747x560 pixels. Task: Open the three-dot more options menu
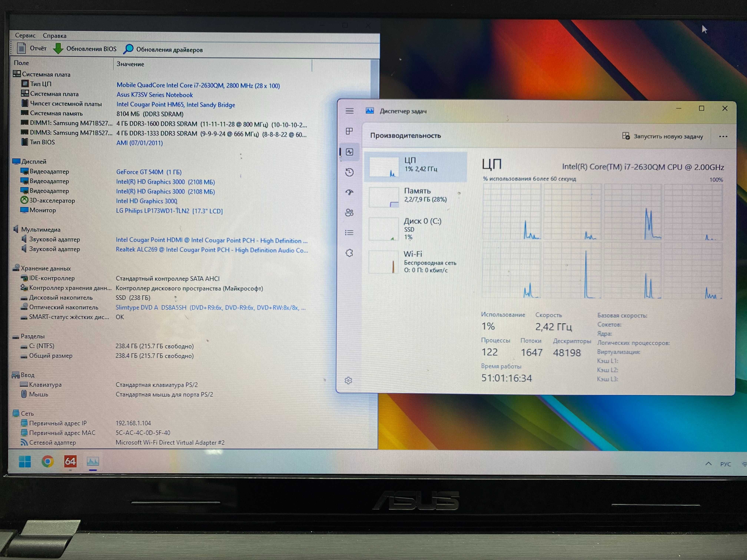point(723,137)
